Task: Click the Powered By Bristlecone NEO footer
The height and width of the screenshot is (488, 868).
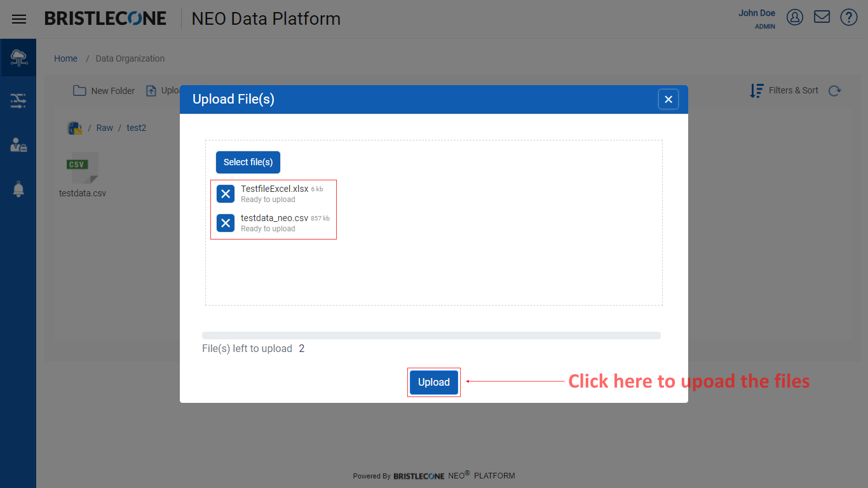Action: 434,475
